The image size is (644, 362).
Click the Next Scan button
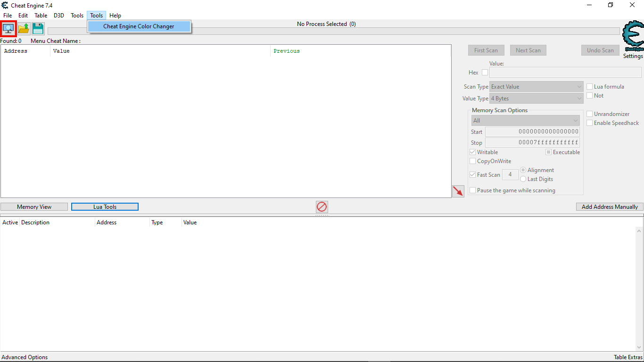[x=528, y=50]
